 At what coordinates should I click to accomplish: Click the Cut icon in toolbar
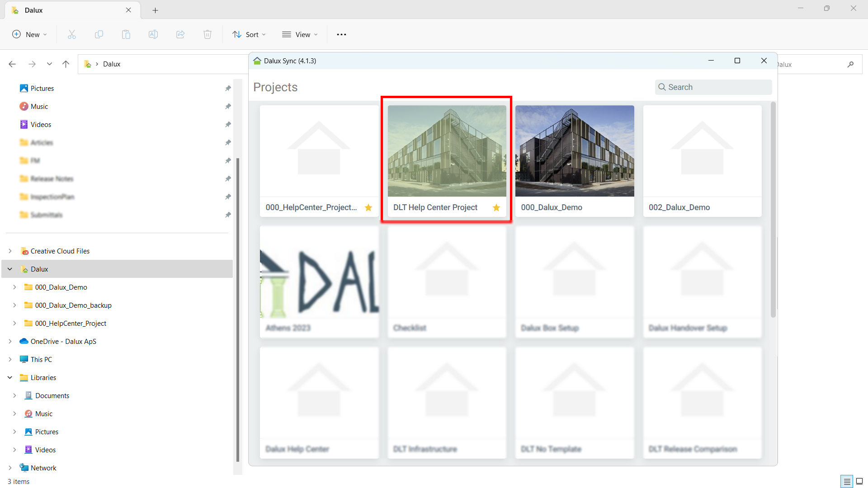[72, 34]
